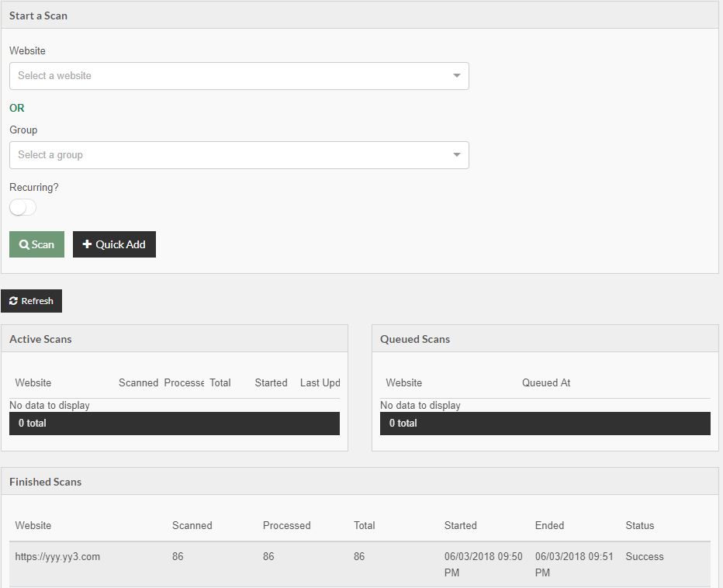Click Finished Scans Processed column header
The height and width of the screenshot is (588, 723).
[x=287, y=526]
